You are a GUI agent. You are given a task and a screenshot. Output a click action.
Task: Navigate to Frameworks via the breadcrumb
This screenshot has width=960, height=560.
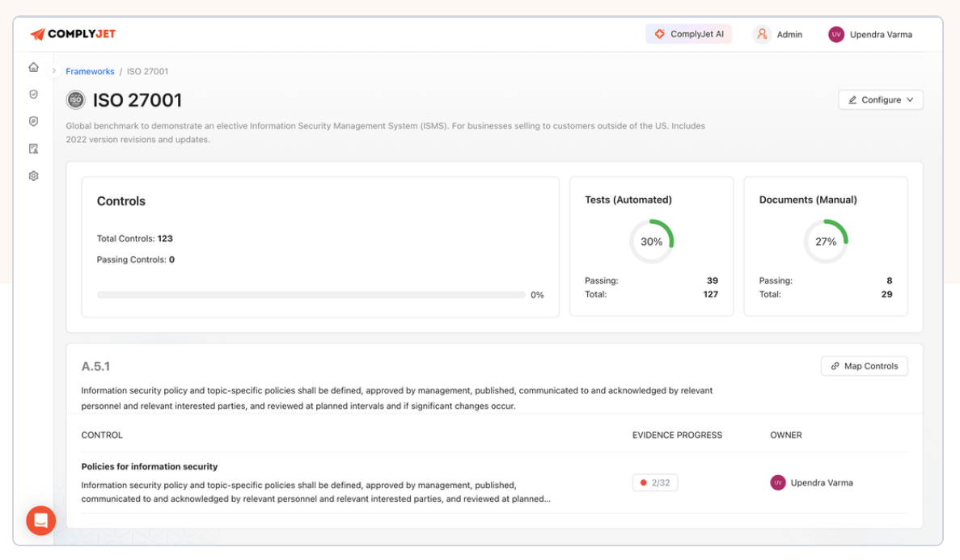click(x=90, y=71)
